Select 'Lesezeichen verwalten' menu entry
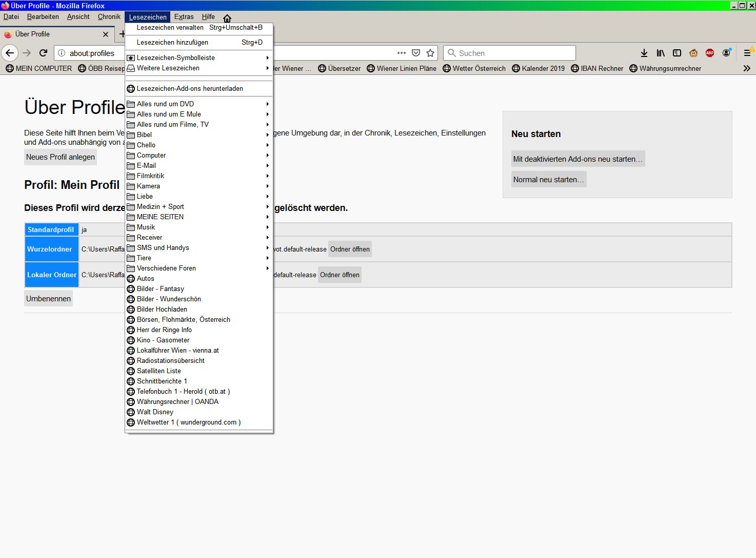Image resolution: width=756 pixels, height=558 pixels. (x=170, y=28)
